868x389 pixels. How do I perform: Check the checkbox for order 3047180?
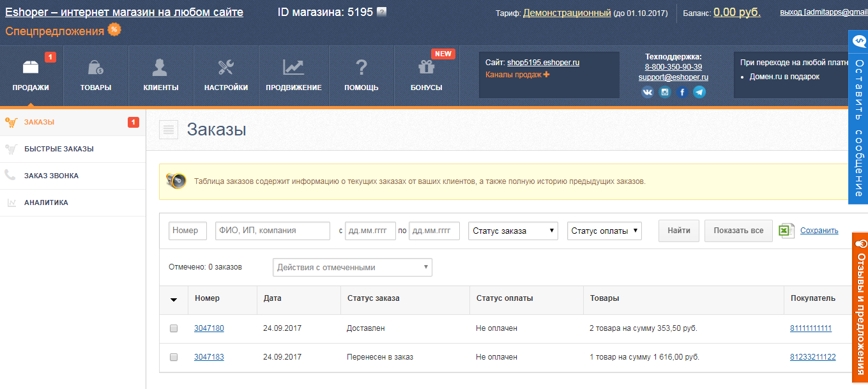173,327
